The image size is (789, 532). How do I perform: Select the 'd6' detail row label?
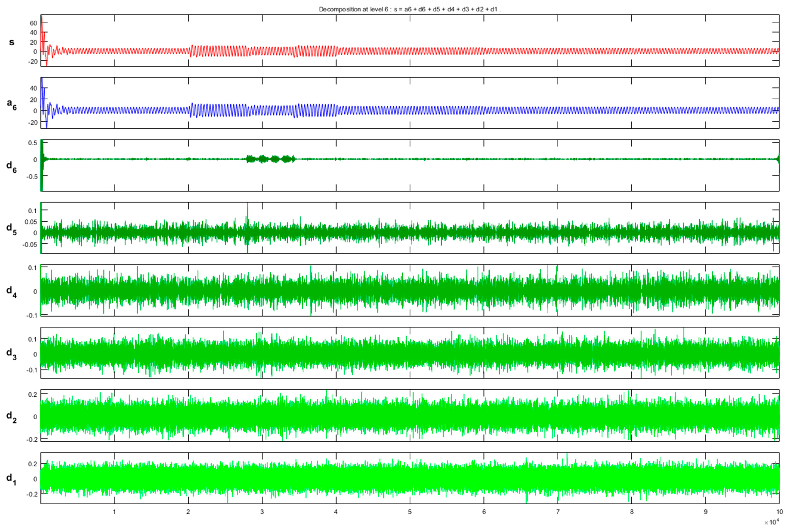tap(12, 166)
